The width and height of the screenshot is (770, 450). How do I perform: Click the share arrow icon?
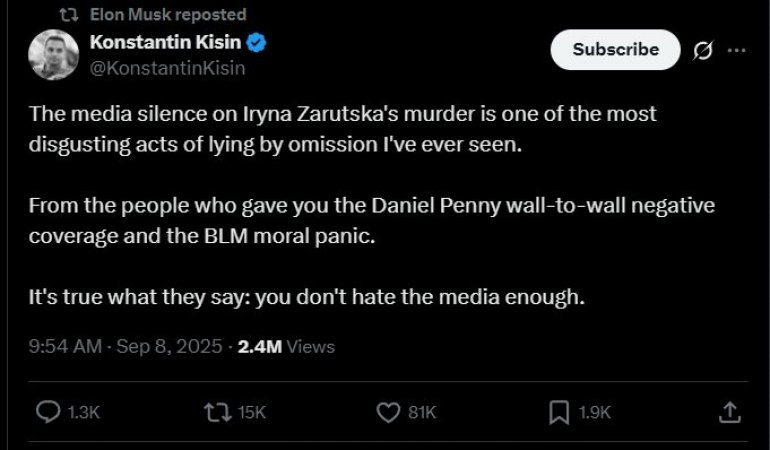pyautogui.click(x=730, y=411)
